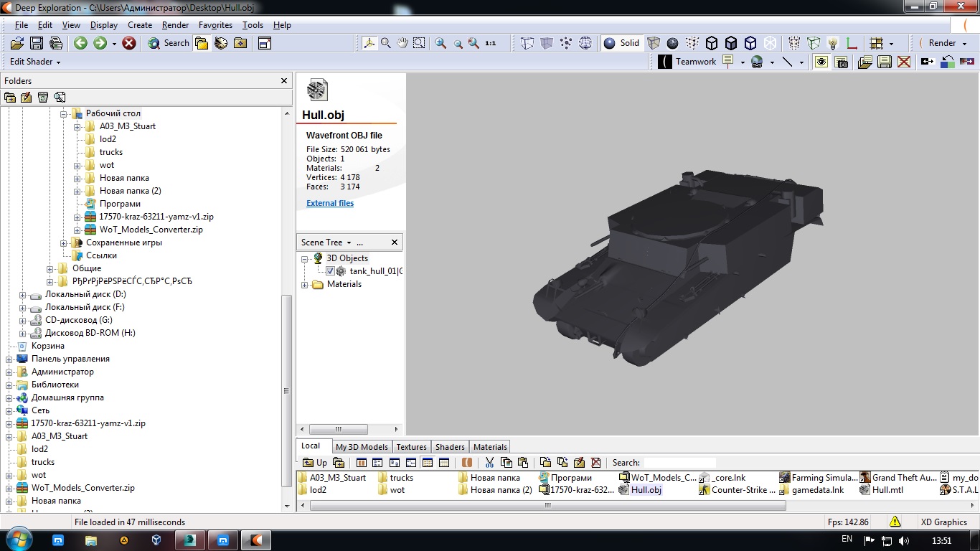Toggle the eye visibility toolbar button

pyautogui.click(x=821, y=62)
